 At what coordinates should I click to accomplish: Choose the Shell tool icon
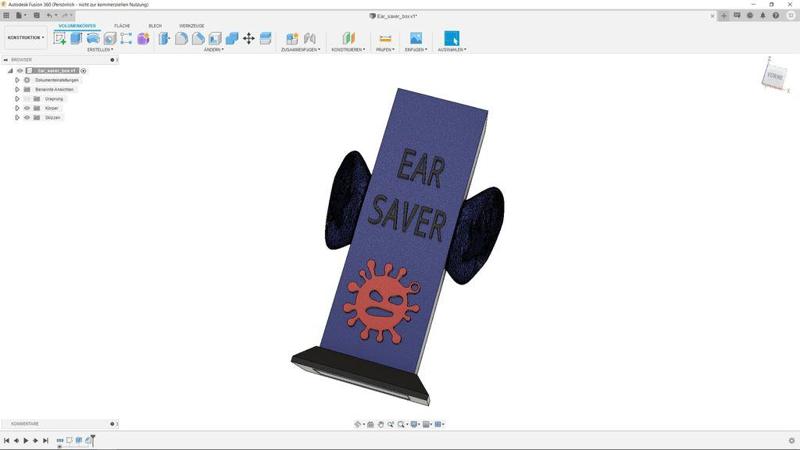coord(215,38)
